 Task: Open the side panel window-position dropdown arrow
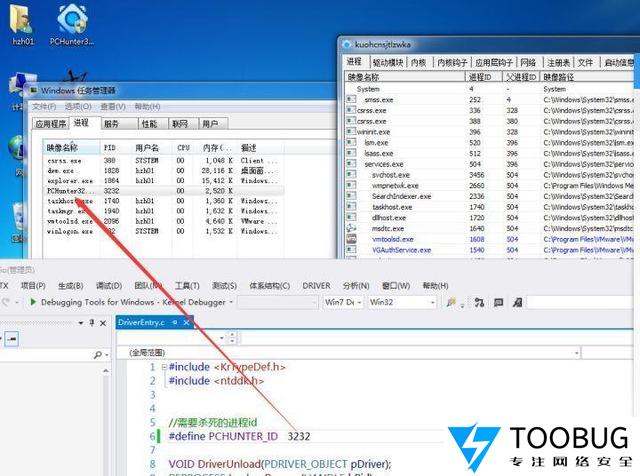click(x=80, y=323)
